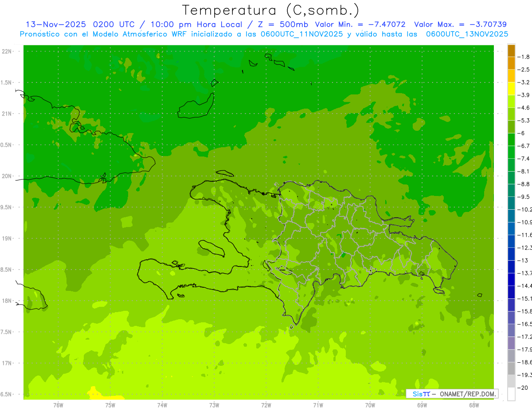Click the "-5.3" legend value
532x411 pixels.
tap(523, 120)
